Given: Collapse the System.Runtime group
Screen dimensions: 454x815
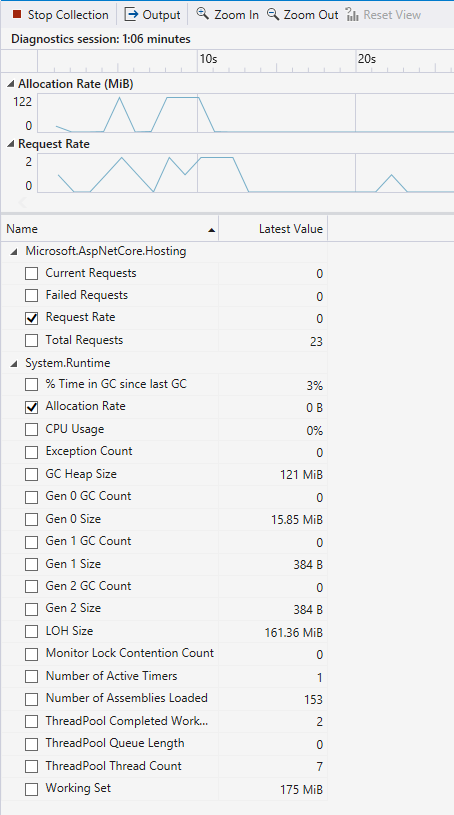Looking at the screenshot, I should coord(14,363).
